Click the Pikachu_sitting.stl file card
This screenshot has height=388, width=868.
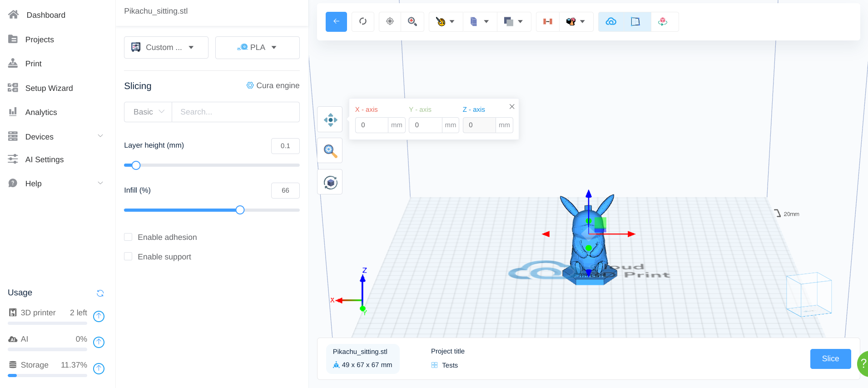[362, 358]
